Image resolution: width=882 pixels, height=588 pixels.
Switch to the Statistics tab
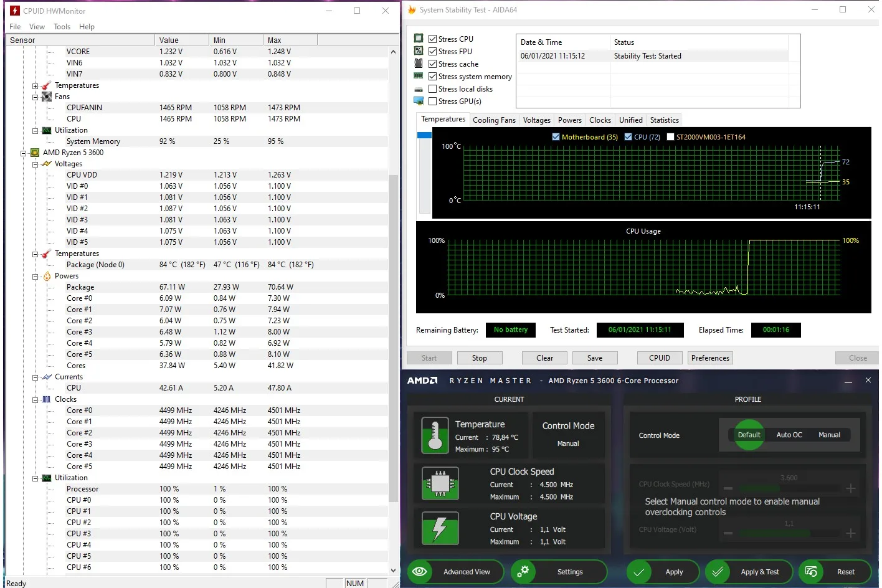(664, 120)
